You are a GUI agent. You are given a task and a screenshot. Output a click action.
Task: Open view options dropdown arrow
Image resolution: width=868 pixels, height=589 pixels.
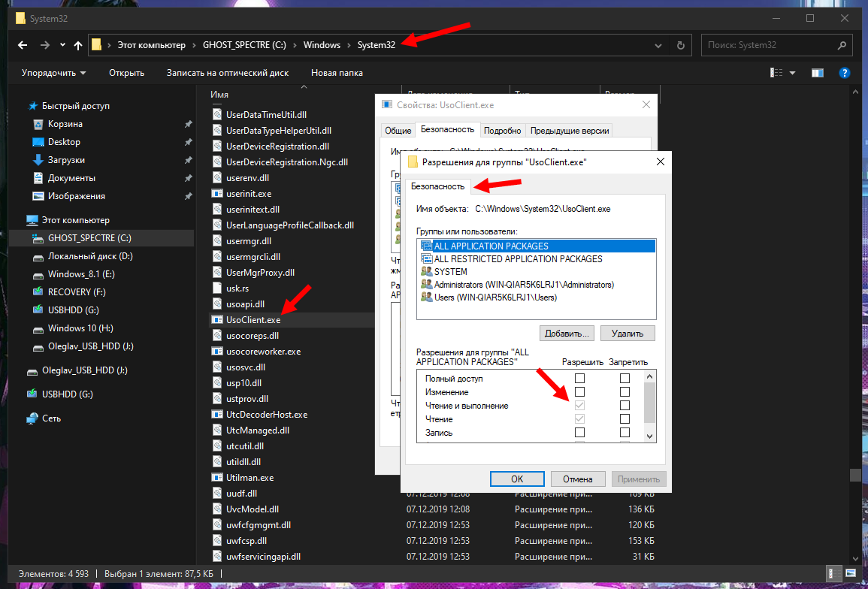(792, 73)
